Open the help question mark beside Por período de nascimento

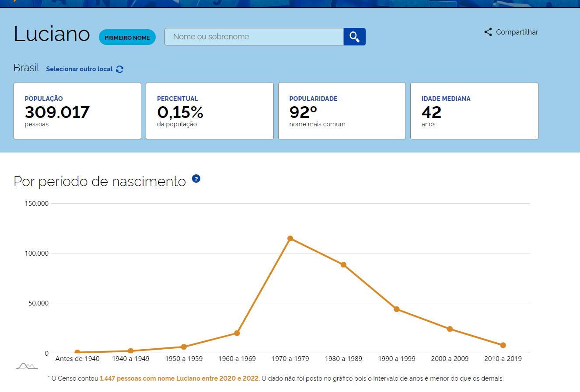(x=196, y=179)
